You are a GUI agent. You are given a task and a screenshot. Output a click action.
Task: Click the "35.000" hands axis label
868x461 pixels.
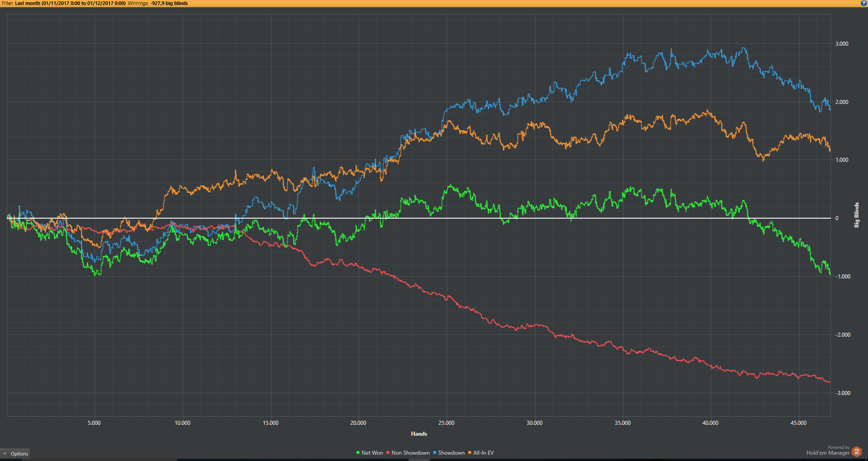click(x=623, y=423)
